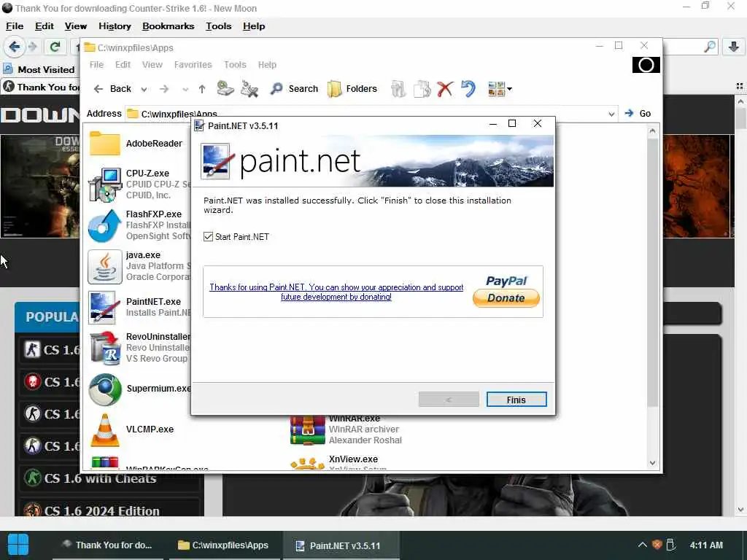Open the browser History menu
The width and height of the screenshot is (747, 560).
[115, 26]
